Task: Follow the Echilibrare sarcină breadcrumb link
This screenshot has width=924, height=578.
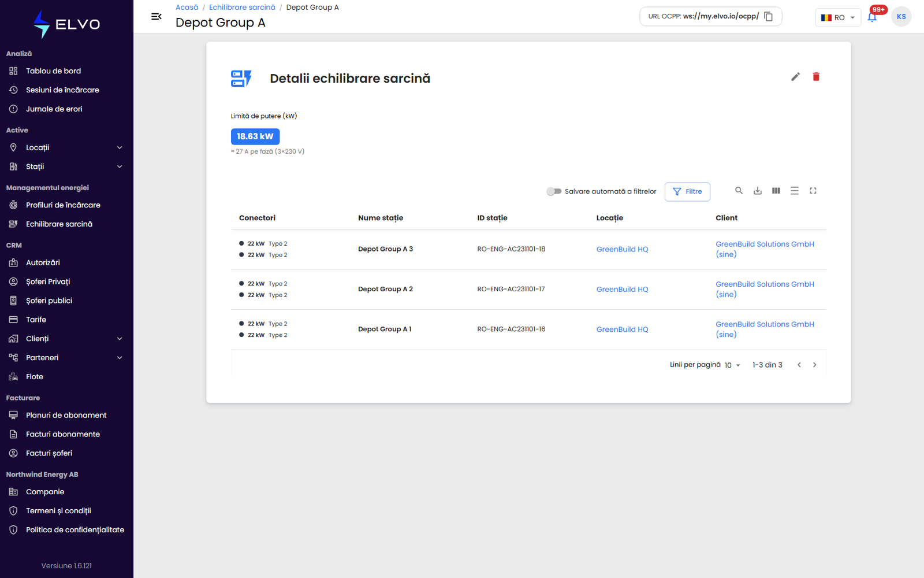Action: (x=242, y=8)
